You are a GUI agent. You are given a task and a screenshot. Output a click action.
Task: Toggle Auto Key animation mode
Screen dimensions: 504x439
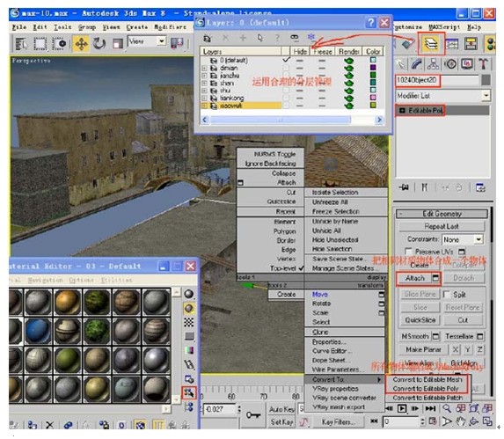click(x=281, y=409)
